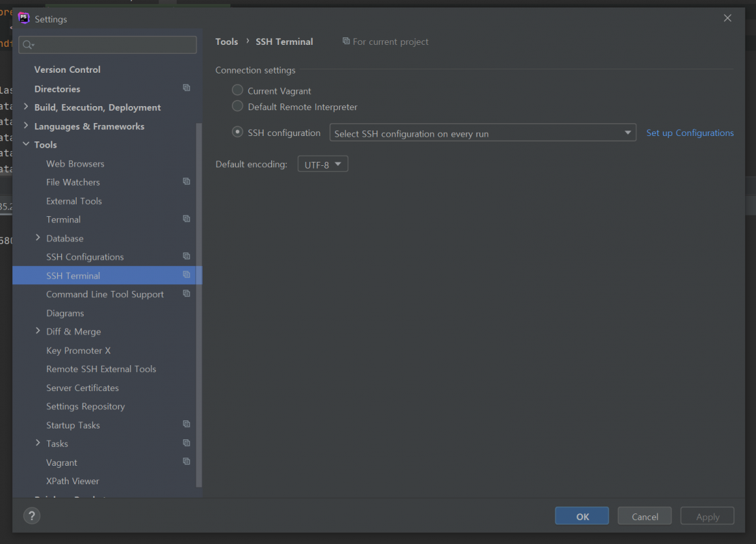
Task: Click the search magnifier icon in settings
Action: (x=28, y=45)
